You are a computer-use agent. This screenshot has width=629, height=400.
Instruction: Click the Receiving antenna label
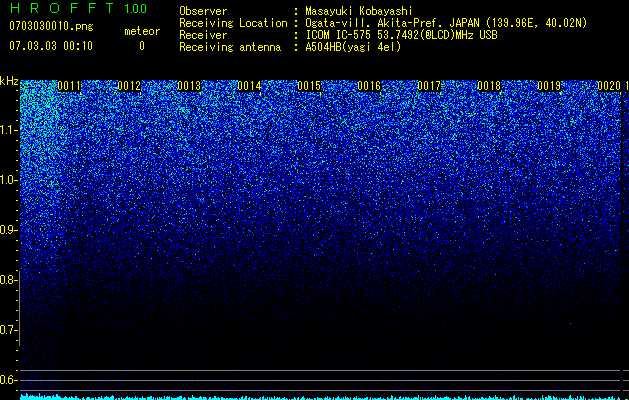point(230,47)
